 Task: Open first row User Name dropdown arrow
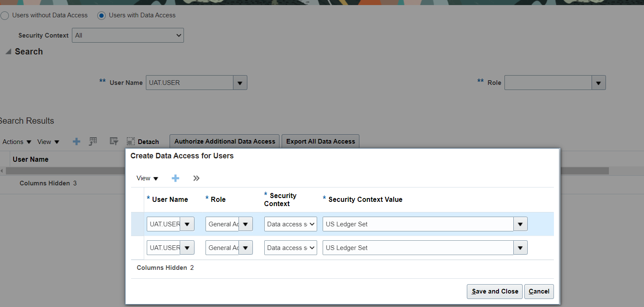[x=187, y=224]
